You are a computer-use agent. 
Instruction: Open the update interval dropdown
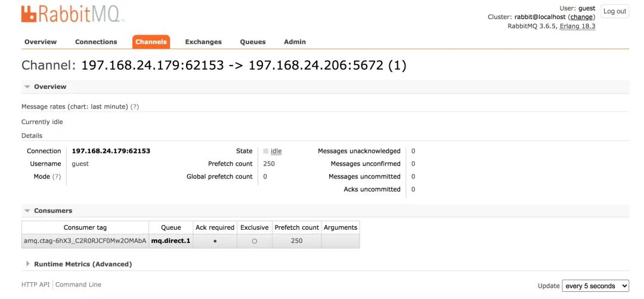pyautogui.click(x=595, y=286)
